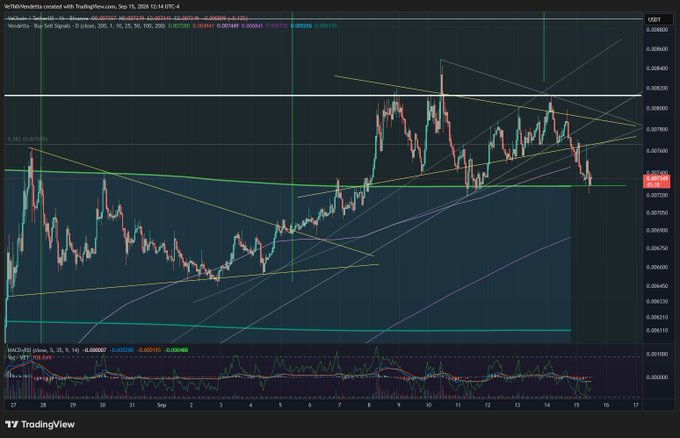680x438 pixels.
Task: Click the red current price label 0.007349
Action: [x=657, y=181]
